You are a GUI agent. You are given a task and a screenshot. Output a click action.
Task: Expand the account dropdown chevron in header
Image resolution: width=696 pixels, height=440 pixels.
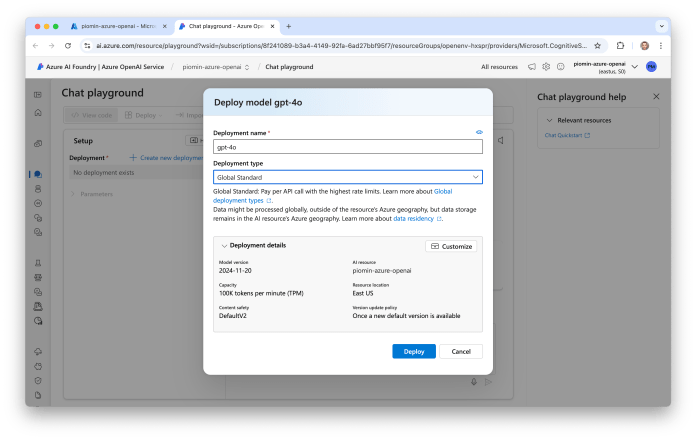click(634, 67)
